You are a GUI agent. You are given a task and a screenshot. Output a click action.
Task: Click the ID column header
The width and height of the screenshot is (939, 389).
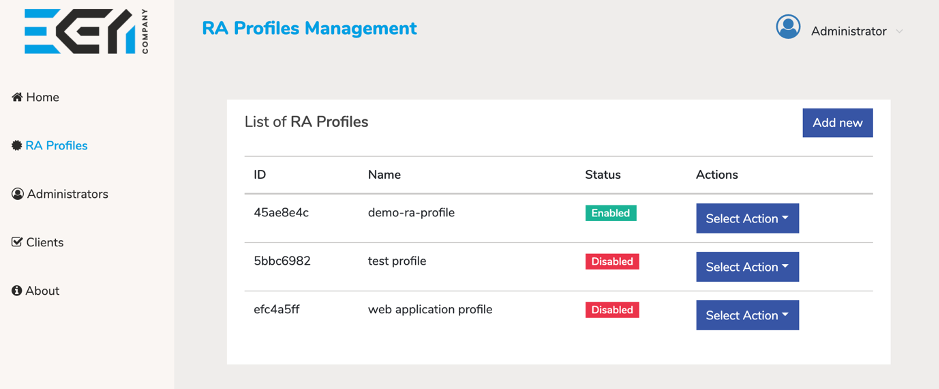(x=260, y=175)
